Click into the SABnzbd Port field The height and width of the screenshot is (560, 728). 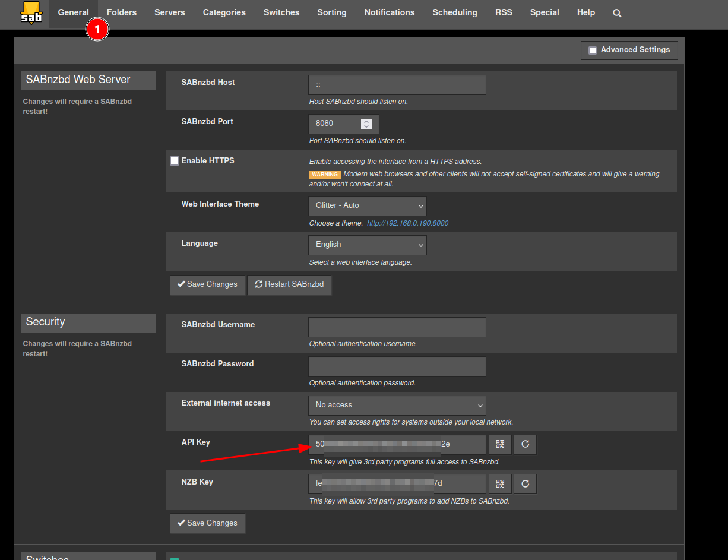click(x=343, y=124)
